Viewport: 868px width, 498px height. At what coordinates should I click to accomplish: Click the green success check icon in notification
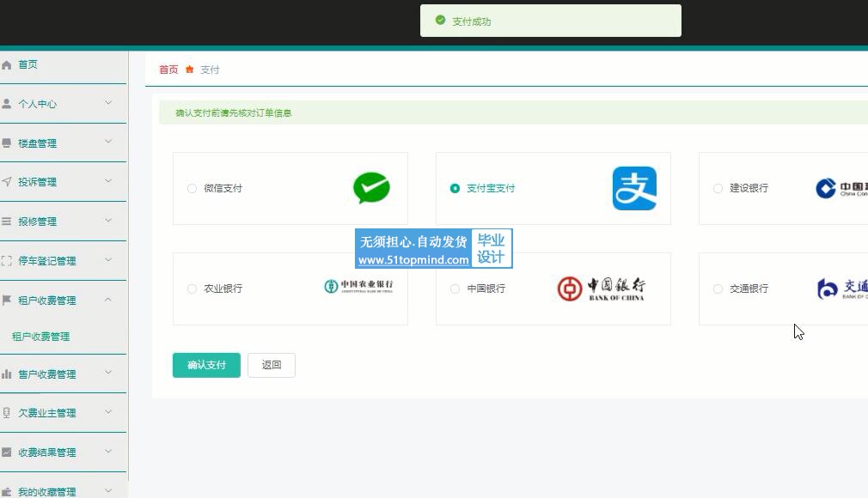440,21
